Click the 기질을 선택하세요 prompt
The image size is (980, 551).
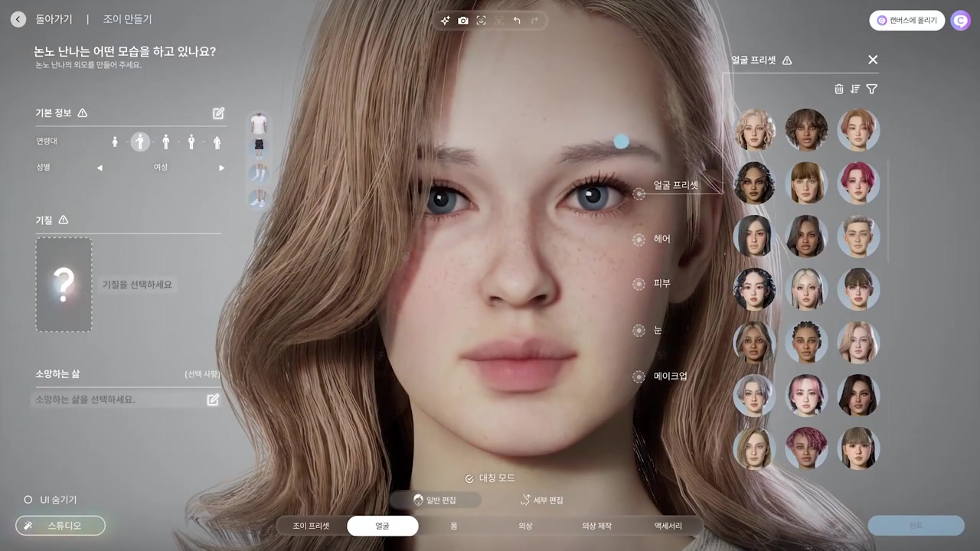137,285
